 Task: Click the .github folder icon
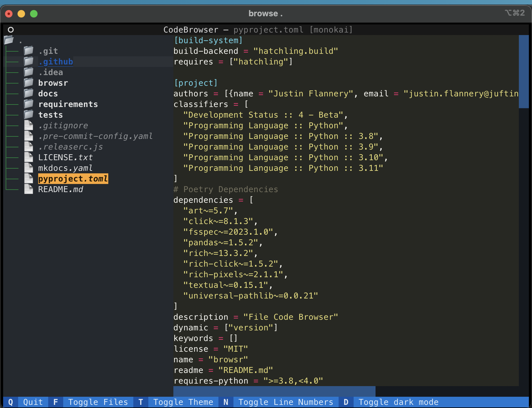click(x=28, y=61)
